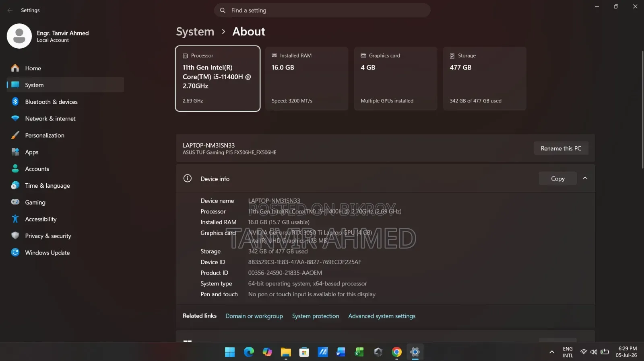Screen dimensions: 644x361
Task: Open Home in the settings sidebar
Action: point(66,68)
